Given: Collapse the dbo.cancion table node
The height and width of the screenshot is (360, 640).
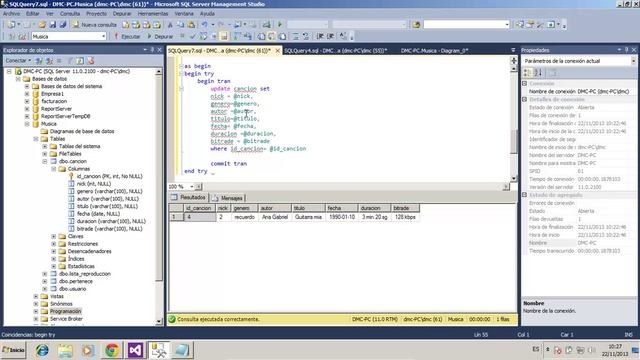Looking at the screenshot, I should [45, 162].
